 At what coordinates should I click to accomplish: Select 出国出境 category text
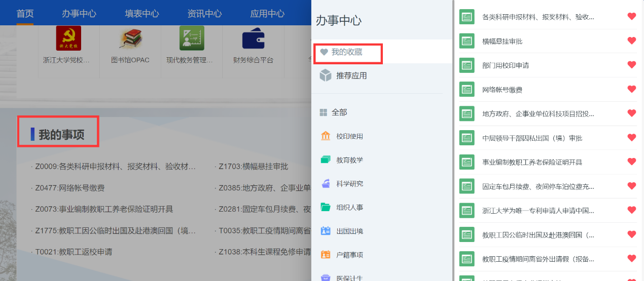tap(349, 231)
